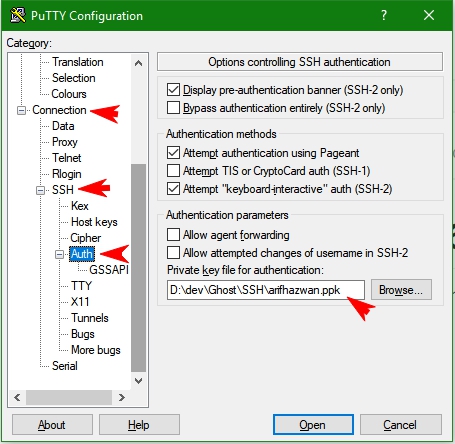Select Rlogin category
The height and width of the screenshot is (444, 455).
coord(67,174)
